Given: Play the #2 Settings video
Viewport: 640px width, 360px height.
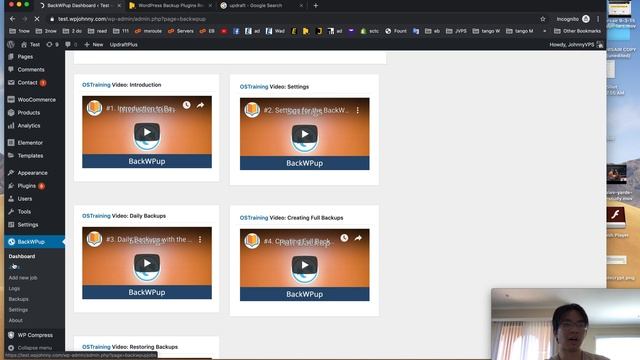Looking at the screenshot, I should point(304,134).
